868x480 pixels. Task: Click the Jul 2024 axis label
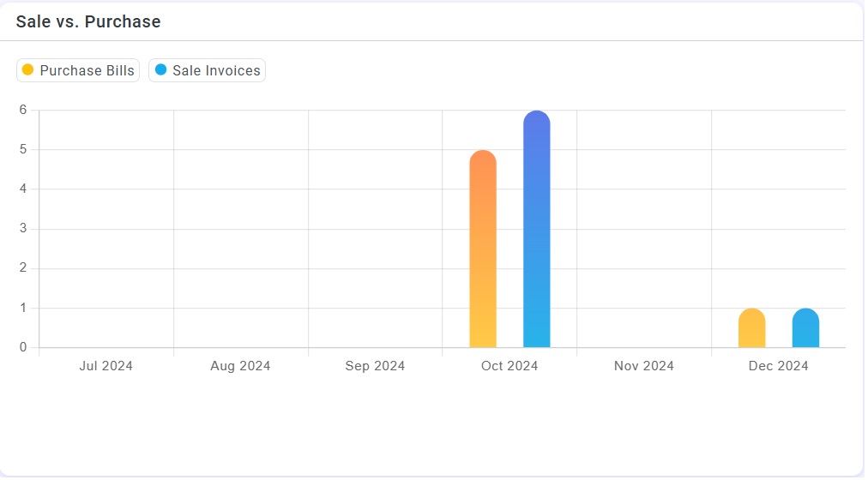pyautogui.click(x=105, y=366)
